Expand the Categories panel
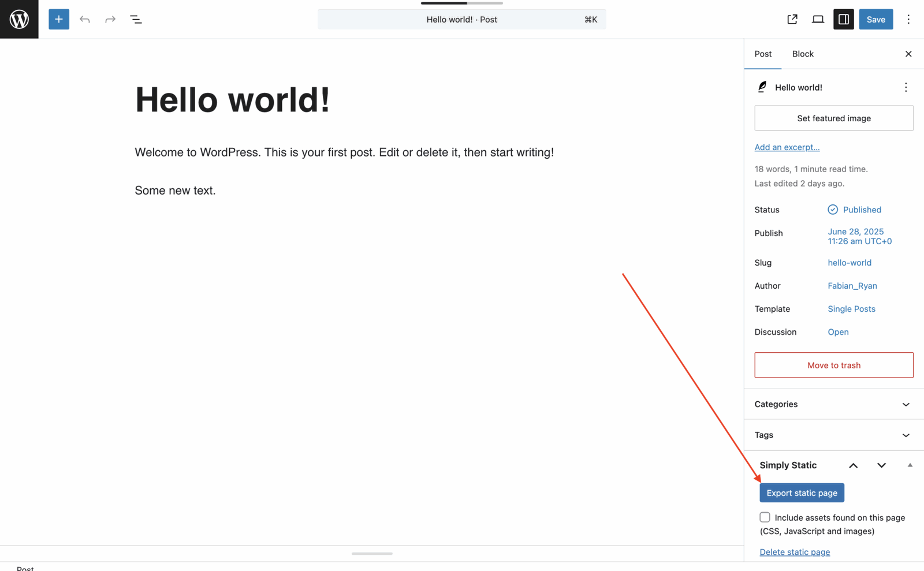This screenshot has height=571, width=924. [834, 404]
